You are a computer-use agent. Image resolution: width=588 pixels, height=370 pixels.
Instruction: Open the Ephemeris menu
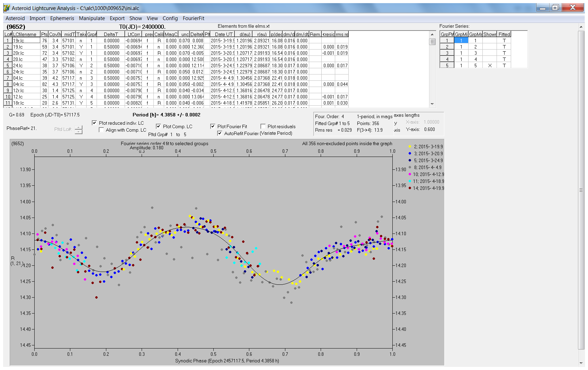click(62, 18)
